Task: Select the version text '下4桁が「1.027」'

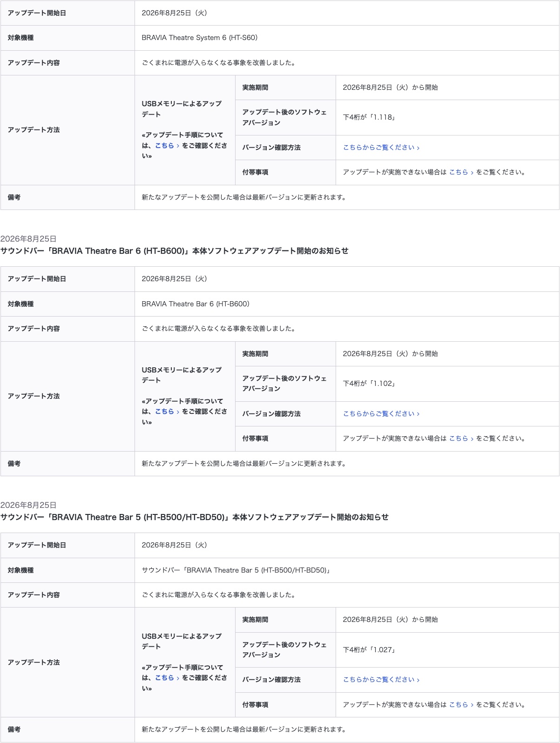Action: [369, 650]
